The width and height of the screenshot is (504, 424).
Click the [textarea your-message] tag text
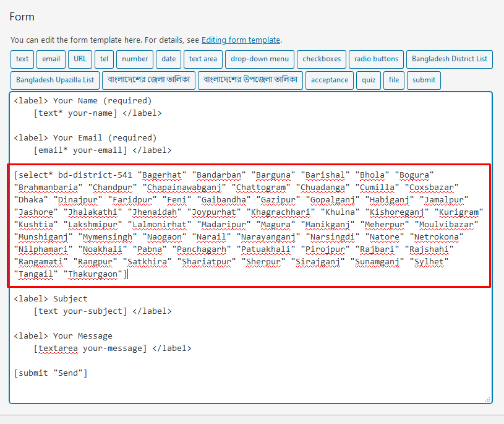(x=90, y=348)
